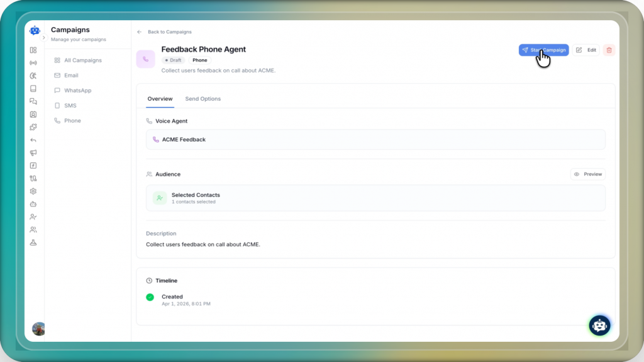This screenshot has height=362, width=644.
Task: Open the megaphone campaigns icon in sidebar
Action: pyautogui.click(x=33, y=152)
